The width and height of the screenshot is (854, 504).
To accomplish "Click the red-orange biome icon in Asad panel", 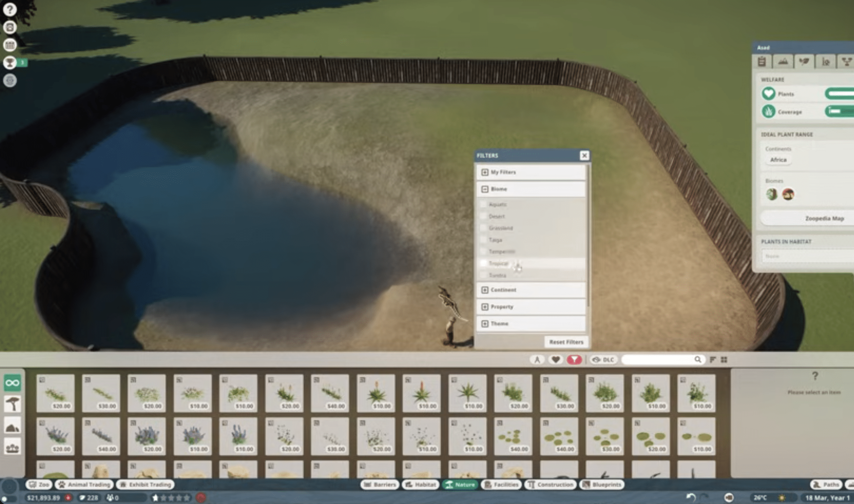I will 788,194.
